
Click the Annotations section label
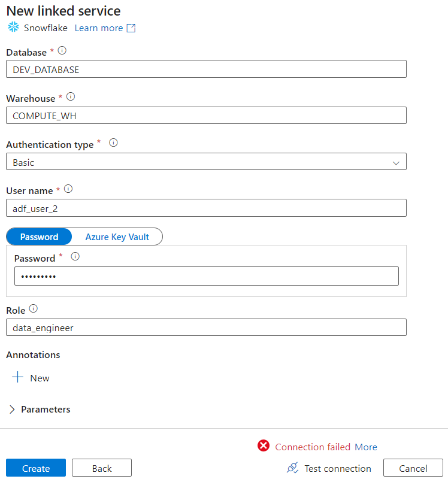click(33, 354)
